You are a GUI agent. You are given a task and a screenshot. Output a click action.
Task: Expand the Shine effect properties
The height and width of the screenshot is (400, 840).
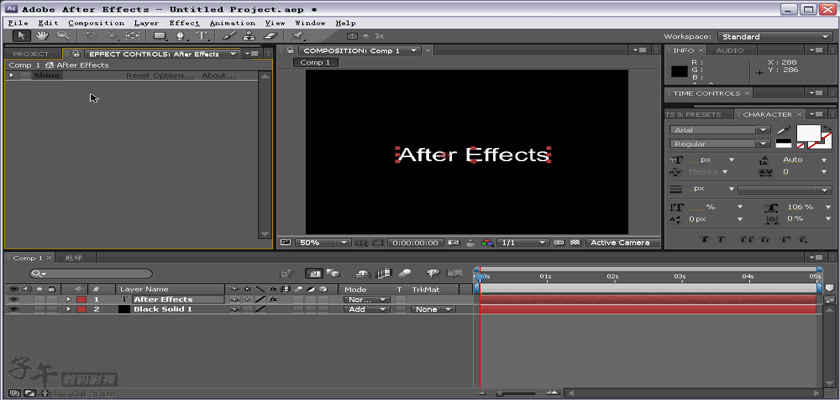point(11,76)
